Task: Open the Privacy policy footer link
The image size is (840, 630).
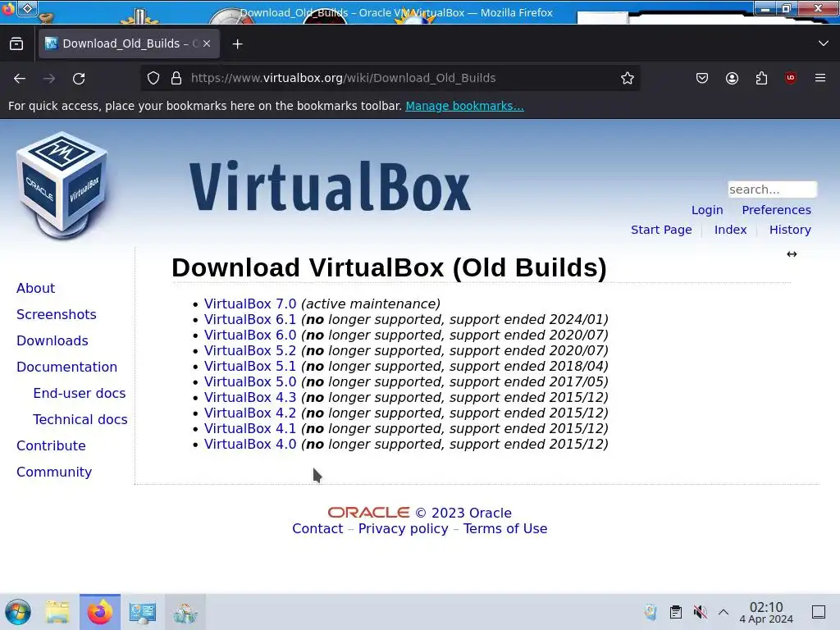Action: tap(403, 529)
